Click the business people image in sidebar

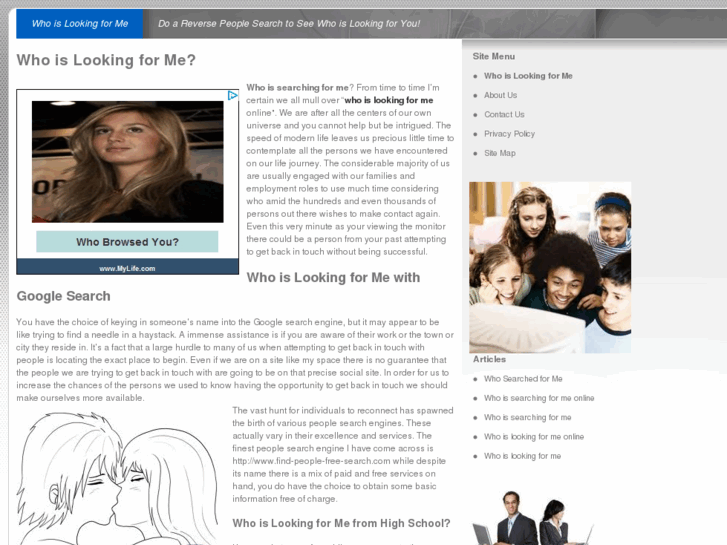click(532, 518)
